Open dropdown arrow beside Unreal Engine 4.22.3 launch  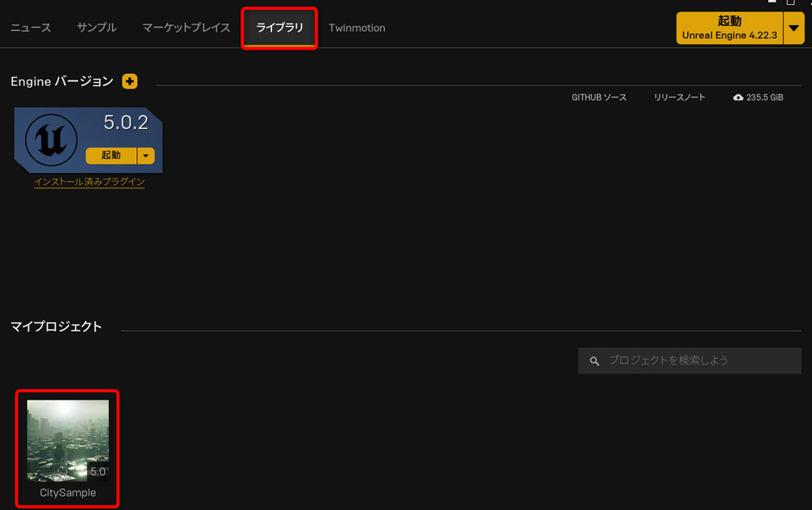tap(793, 28)
